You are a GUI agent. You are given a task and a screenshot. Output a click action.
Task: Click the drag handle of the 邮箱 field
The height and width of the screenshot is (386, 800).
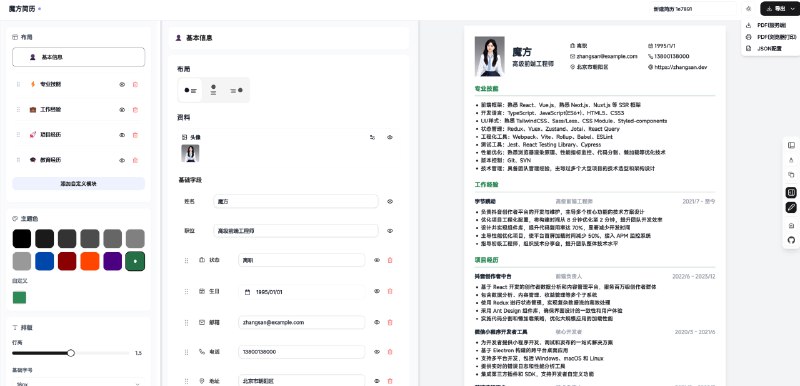point(186,322)
